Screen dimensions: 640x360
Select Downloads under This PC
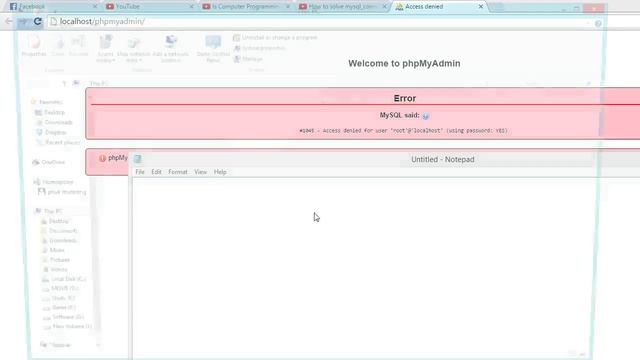tap(59, 240)
